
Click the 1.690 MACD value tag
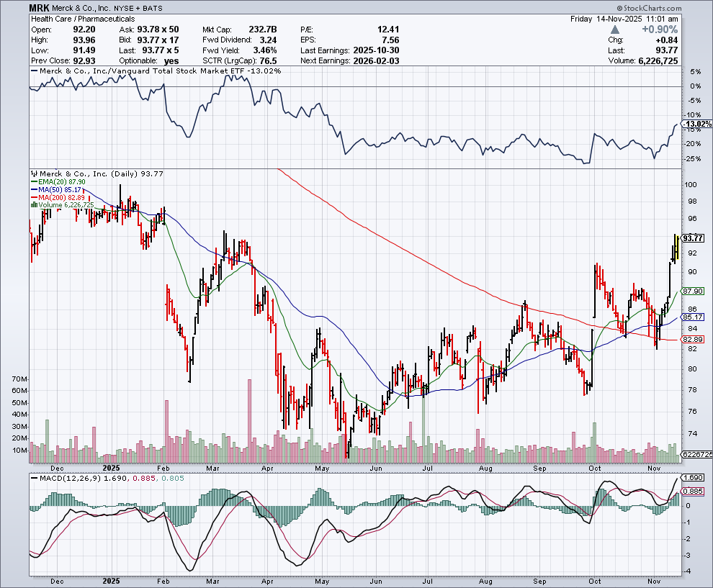[x=692, y=477]
